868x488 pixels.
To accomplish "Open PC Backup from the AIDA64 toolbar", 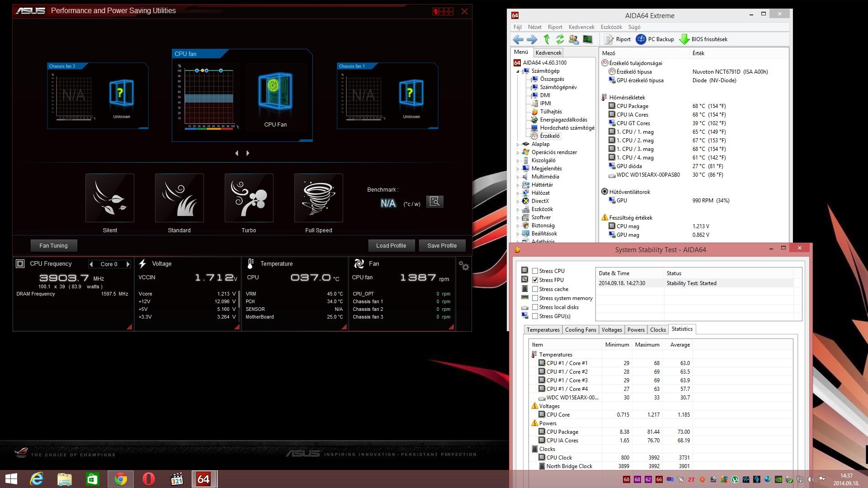I will (655, 39).
